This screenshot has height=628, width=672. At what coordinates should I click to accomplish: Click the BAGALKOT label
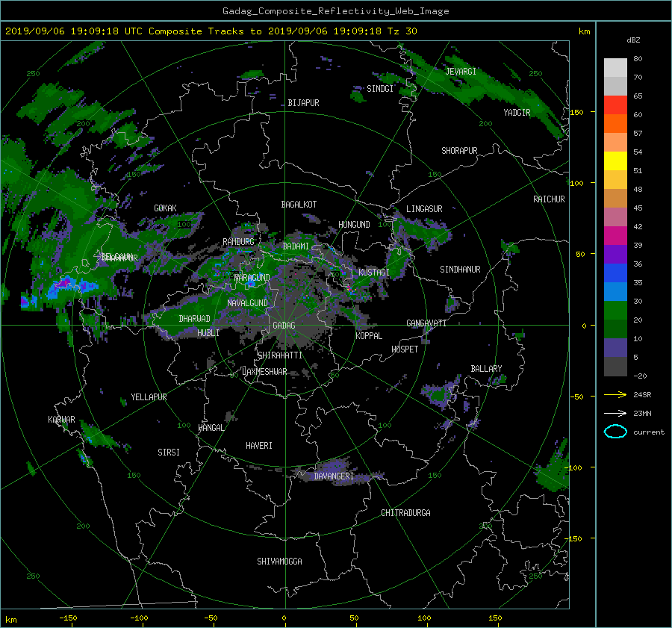point(299,205)
